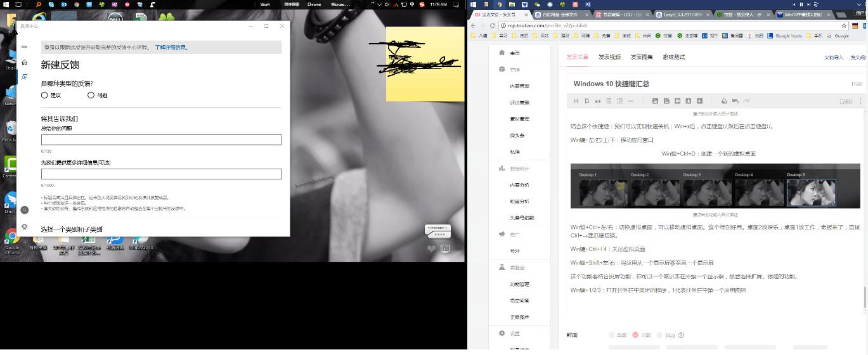Open 内容管理 in the sidebar
Screen dimensions: 868x355
pos(519,86)
